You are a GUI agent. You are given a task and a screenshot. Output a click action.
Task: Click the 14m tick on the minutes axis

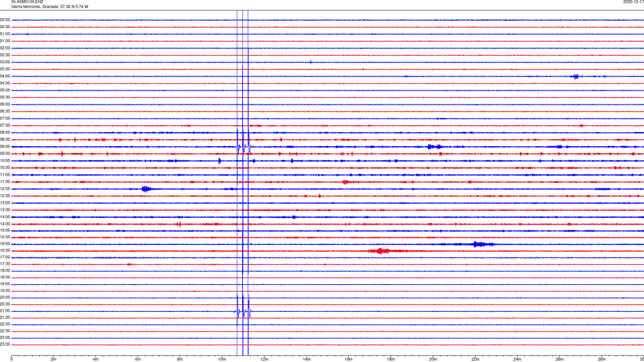[307, 359]
